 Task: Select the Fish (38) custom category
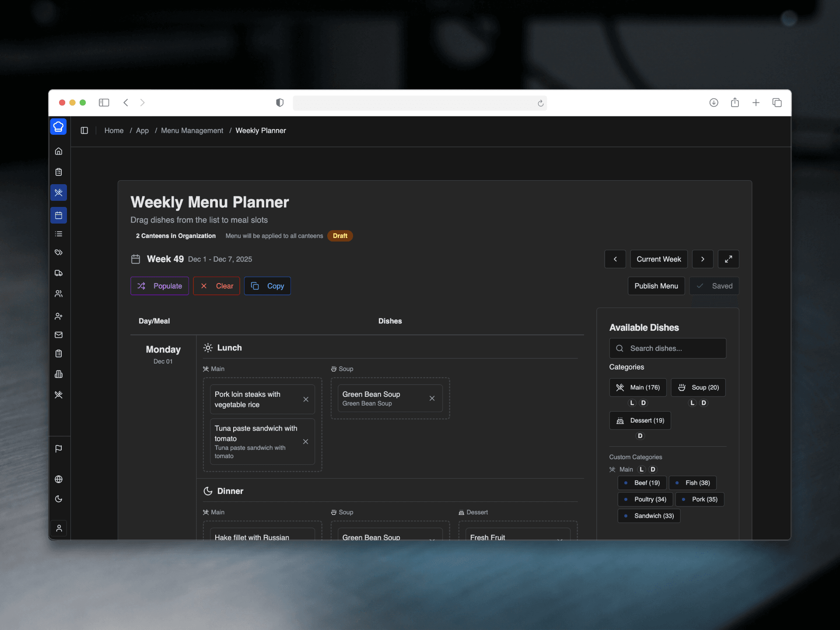[692, 483]
